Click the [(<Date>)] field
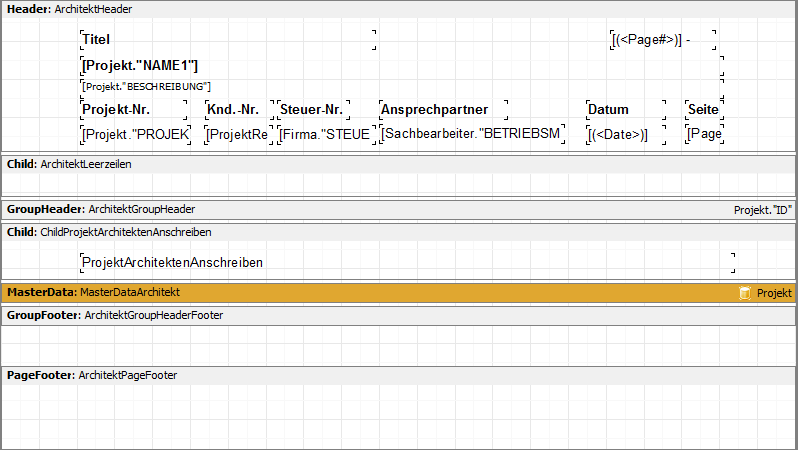The image size is (798, 450). tap(626, 134)
